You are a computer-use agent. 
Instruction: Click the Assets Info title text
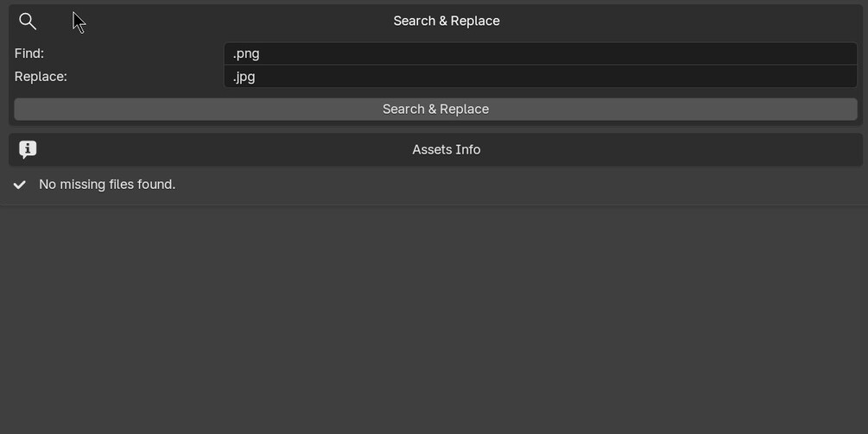tap(447, 149)
